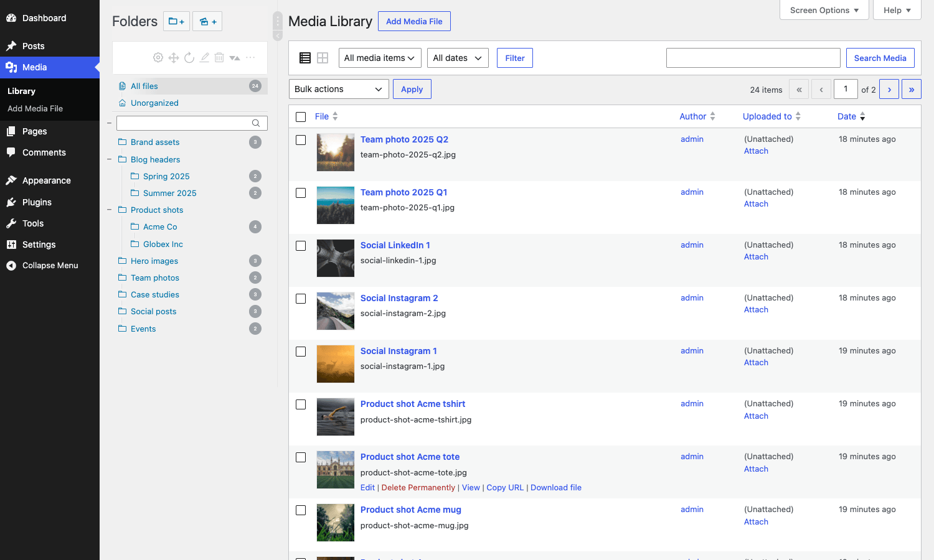Click the add media to folder icon

pyautogui.click(x=207, y=21)
